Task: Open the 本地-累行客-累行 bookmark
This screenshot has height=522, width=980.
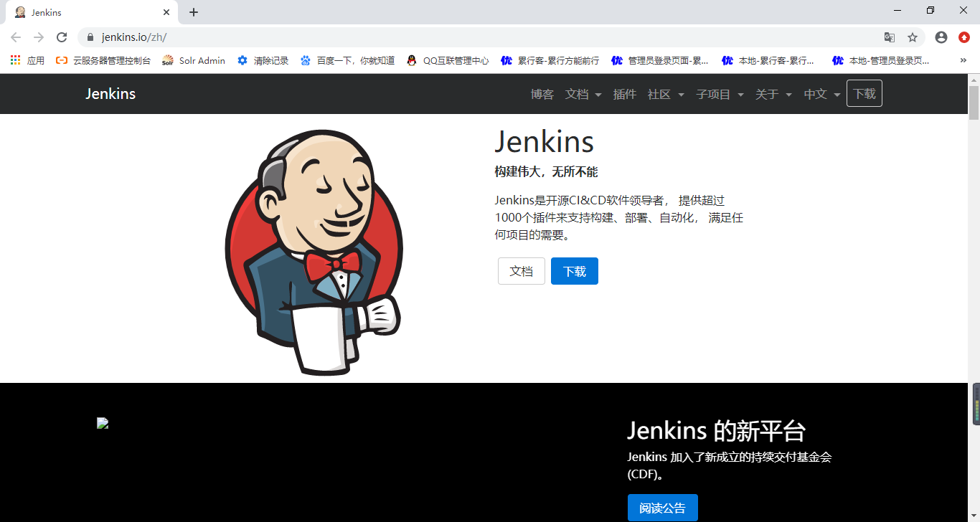Action: coord(768,61)
